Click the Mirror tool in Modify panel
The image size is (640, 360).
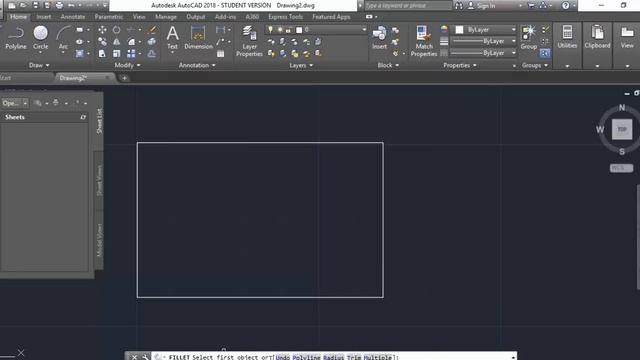click(116, 42)
